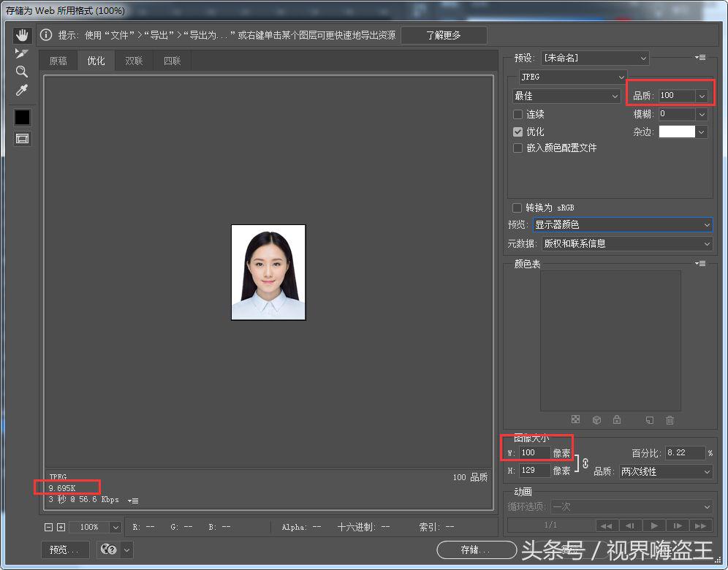Click the lock color icon
728x570 pixels.
click(617, 419)
